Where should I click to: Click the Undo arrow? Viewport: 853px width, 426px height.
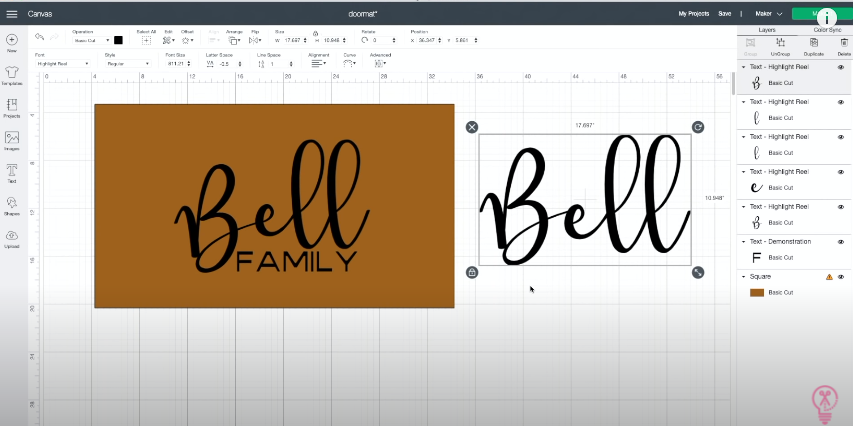[x=39, y=36]
